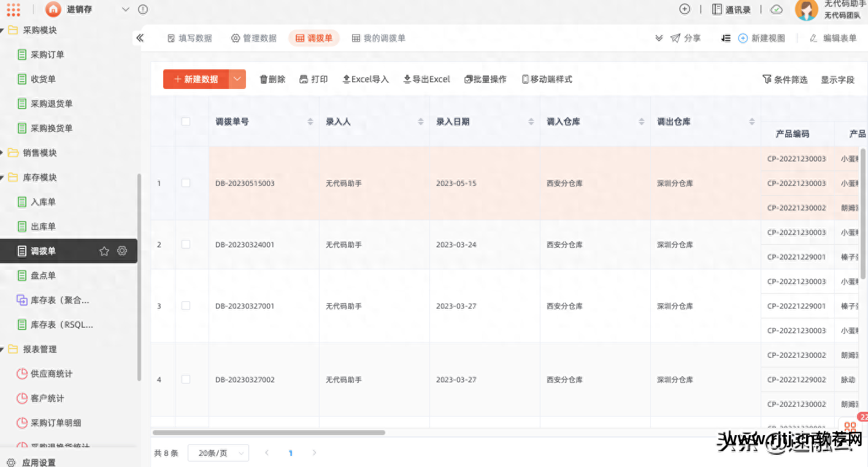Open dropdown arrow next to 新建数据
The image size is (868, 467).
(237, 79)
